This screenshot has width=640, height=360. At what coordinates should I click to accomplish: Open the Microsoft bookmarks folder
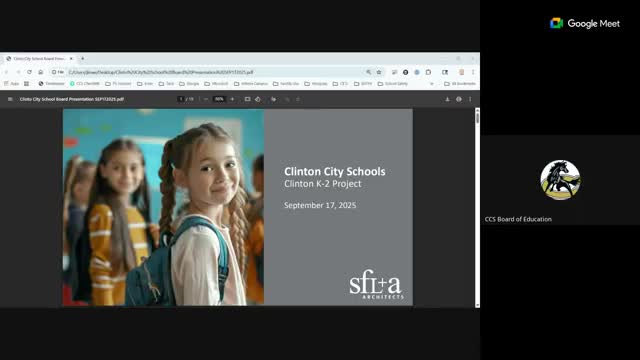click(216, 84)
